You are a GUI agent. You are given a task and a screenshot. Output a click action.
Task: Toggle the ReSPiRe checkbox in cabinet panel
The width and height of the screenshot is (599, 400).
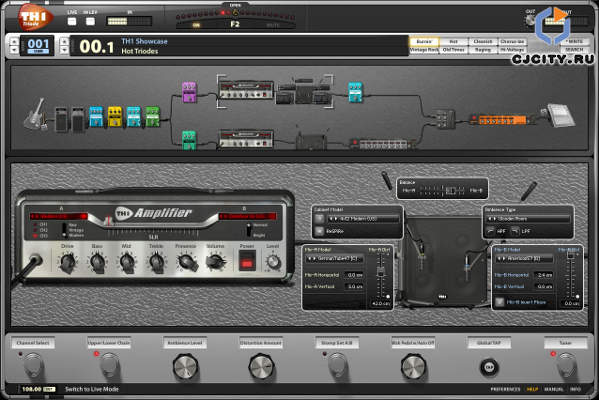(319, 231)
